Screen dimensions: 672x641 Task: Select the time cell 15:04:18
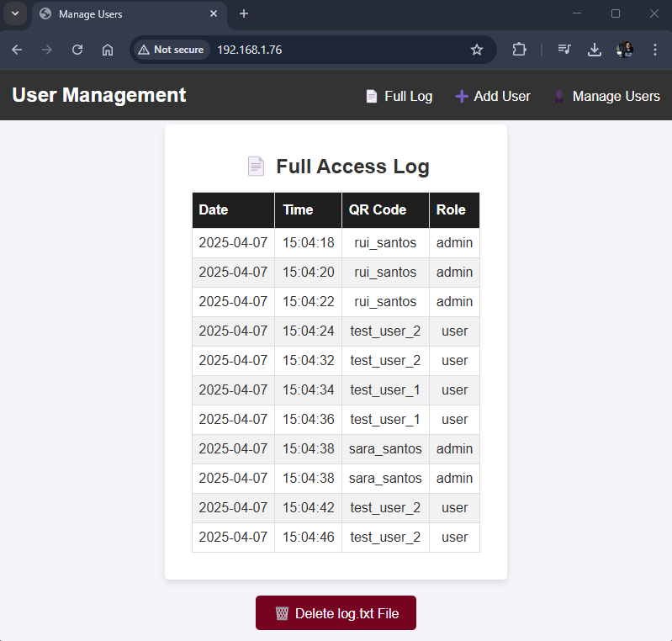coord(308,242)
